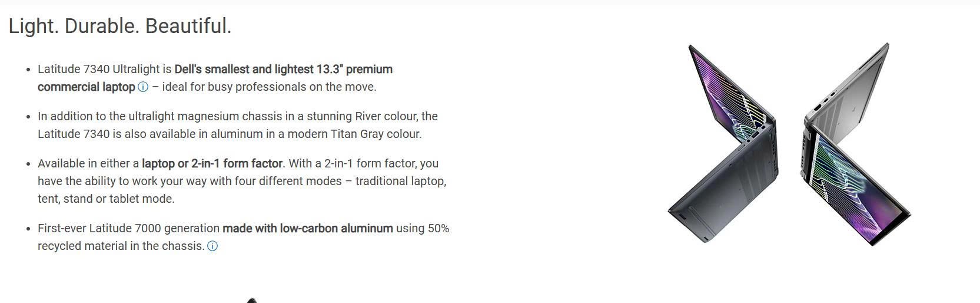
Task: Click bold text "Dell's smallest and lightest 13.3" premium"
Action: [x=283, y=70]
